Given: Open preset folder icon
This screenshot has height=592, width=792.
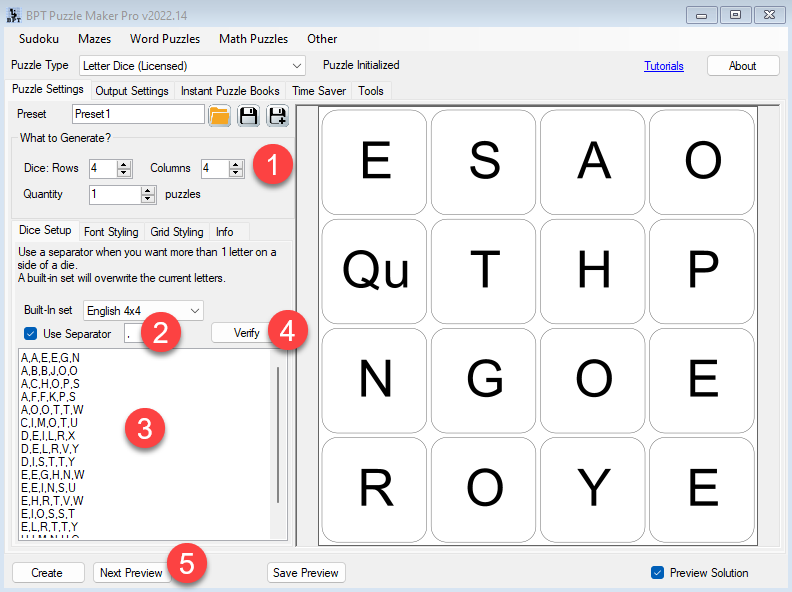Looking at the screenshot, I should pos(219,116).
